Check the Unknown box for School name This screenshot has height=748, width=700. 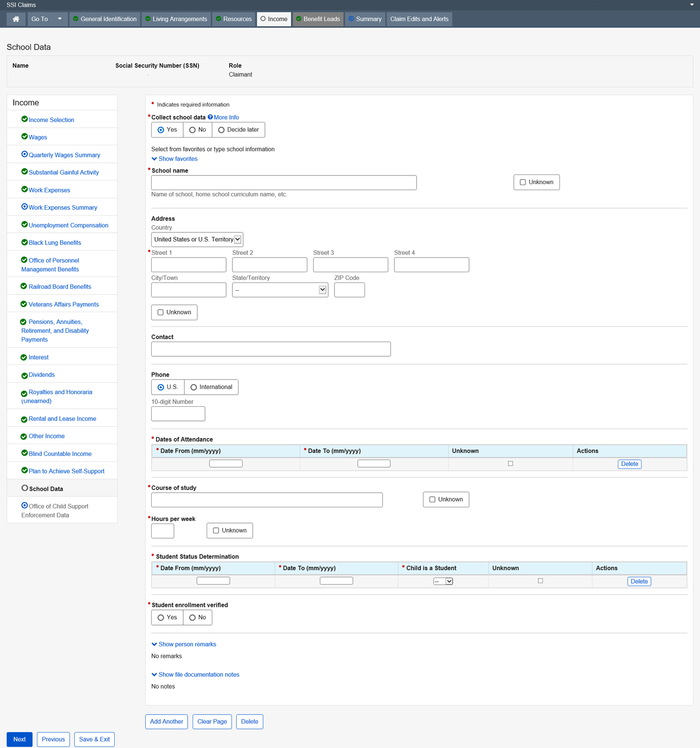point(523,182)
